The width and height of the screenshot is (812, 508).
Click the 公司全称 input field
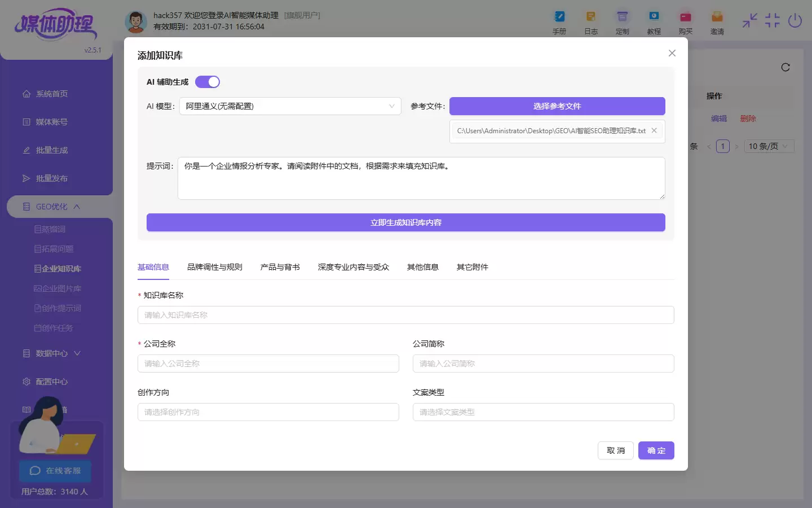tap(268, 364)
